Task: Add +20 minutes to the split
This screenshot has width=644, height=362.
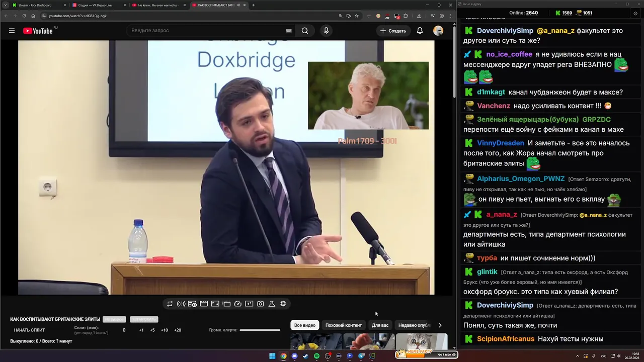Action: [x=178, y=330]
